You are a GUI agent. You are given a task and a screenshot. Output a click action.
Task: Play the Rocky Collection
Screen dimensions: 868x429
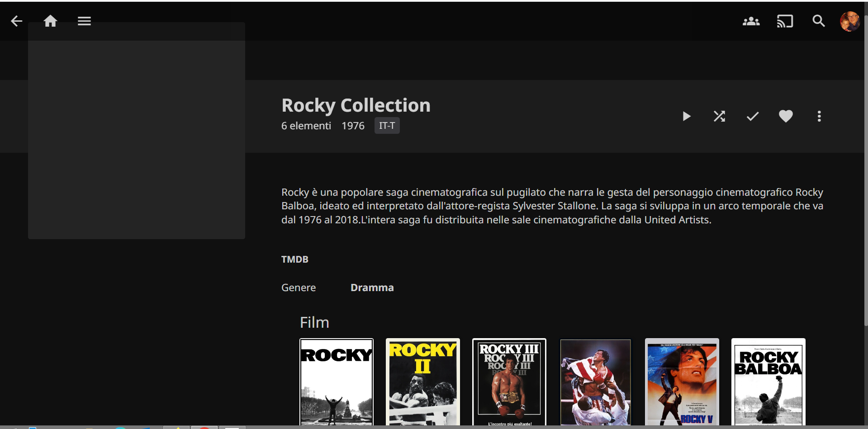(686, 117)
